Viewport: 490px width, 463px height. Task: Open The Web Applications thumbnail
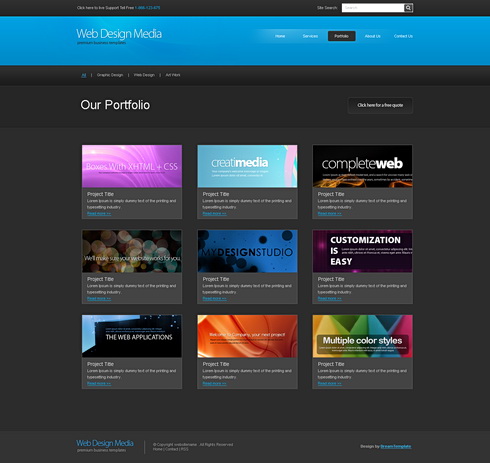(132, 336)
